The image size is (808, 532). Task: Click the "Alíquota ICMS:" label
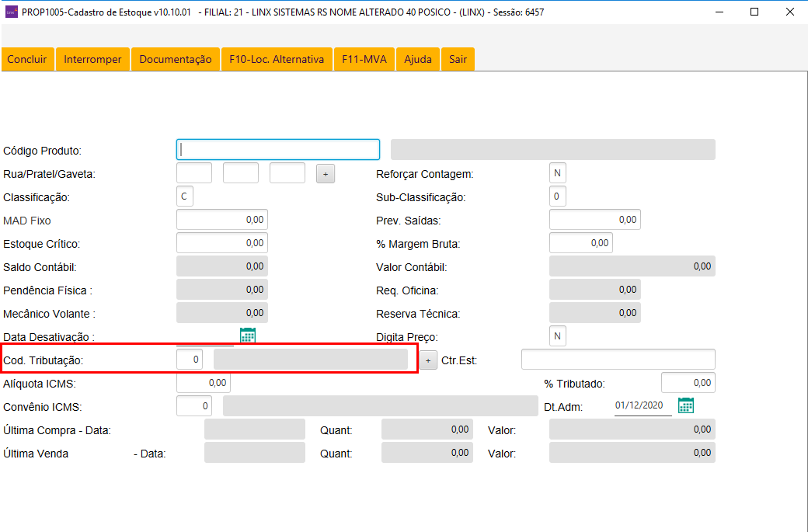[40, 384]
